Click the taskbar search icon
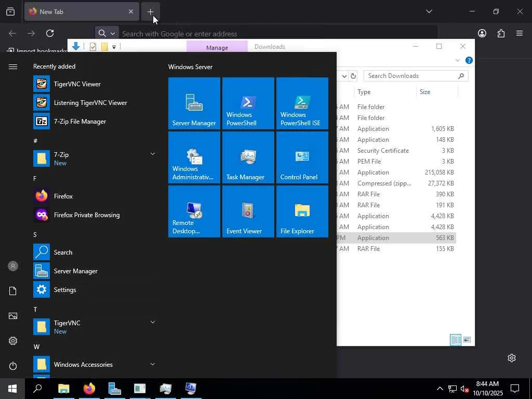The width and height of the screenshot is (532, 399). pos(37,389)
